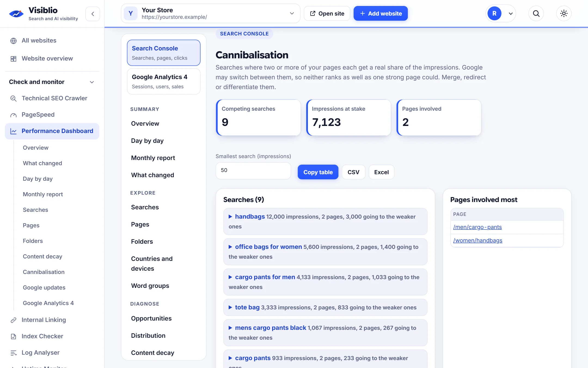This screenshot has width=588, height=368.
Task: Open Word groups in the Explore menu
Action: point(150,286)
